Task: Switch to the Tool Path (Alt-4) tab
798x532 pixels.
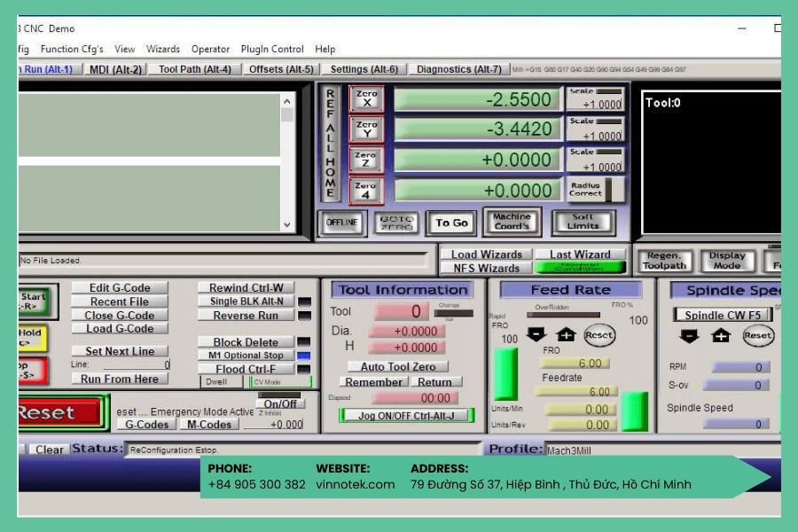Action: pyautogui.click(x=195, y=69)
